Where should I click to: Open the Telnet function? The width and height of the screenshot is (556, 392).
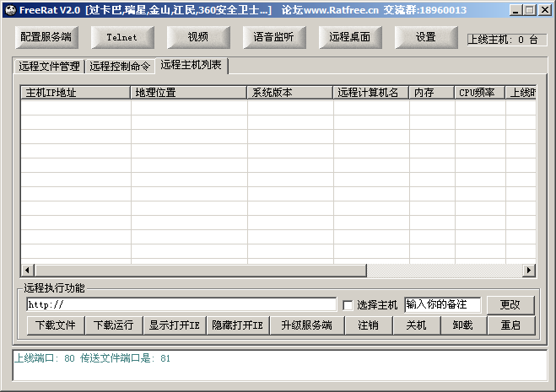pyautogui.click(x=122, y=37)
